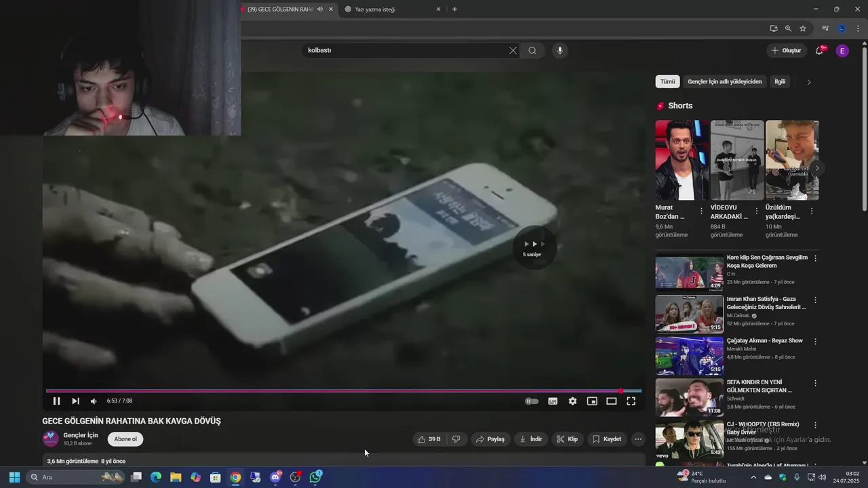Image resolution: width=868 pixels, height=488 pixels.
Task: Like the video (39 B)
Action: 429,439
